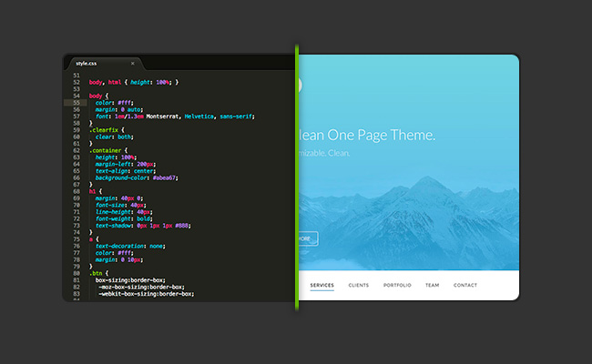
Task: Place cursor on the .container selector line
Action: 109,150
